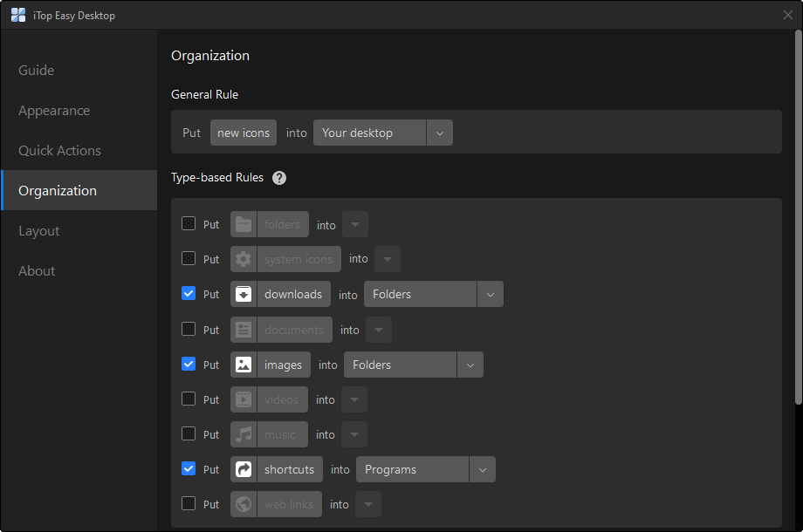The width and height of the screenshot is (803, 532).
Task: Click the videos type label
Action: pyautogui.click(x=282, y=399)
